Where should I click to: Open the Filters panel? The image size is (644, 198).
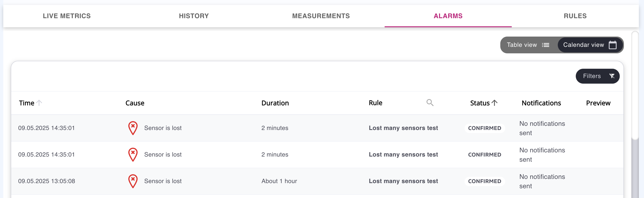coord(597,76)
